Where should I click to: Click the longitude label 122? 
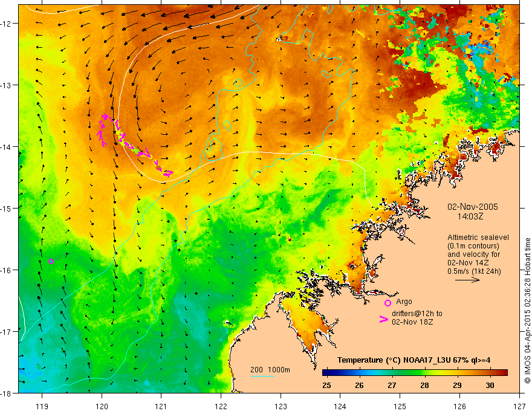[x=221, y=406]
